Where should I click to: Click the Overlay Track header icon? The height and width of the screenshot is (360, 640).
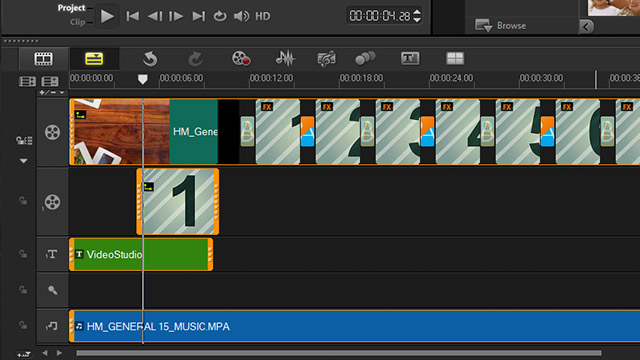pyautogui.click(x=52, y=202)
